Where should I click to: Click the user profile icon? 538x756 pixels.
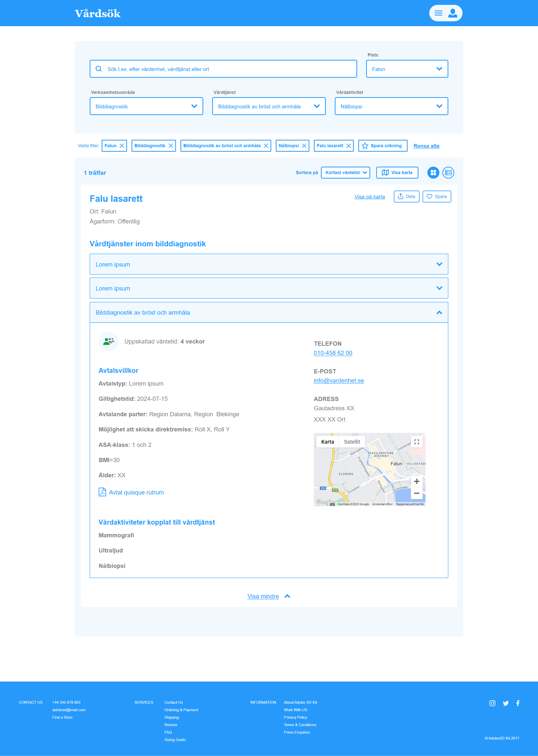point(453,13)
